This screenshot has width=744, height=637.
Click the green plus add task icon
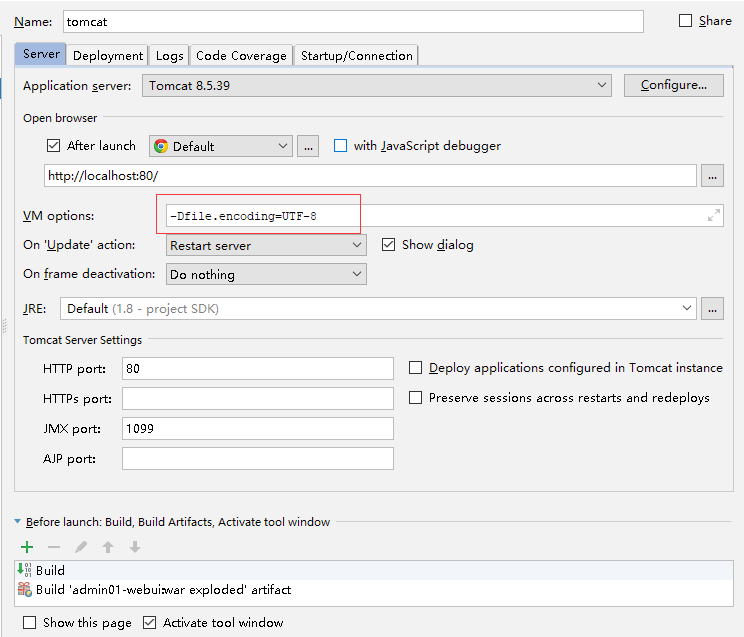tap(27, 547)
